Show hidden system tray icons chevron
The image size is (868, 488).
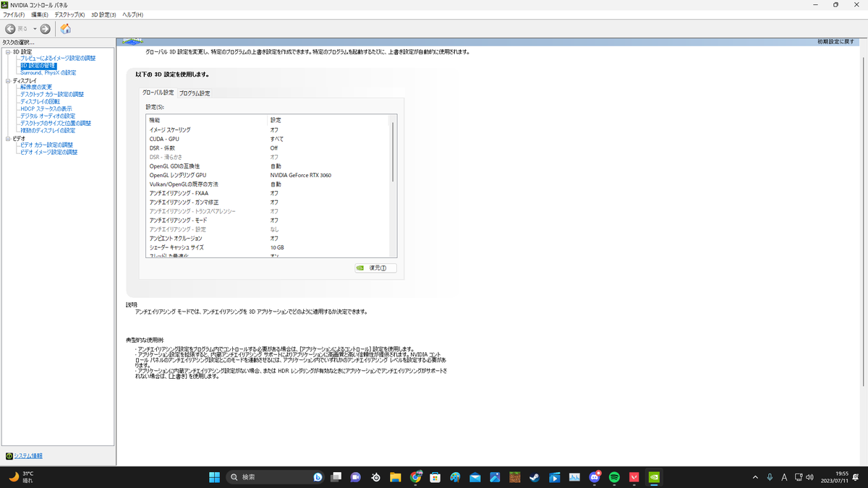(x=755, y=477)
